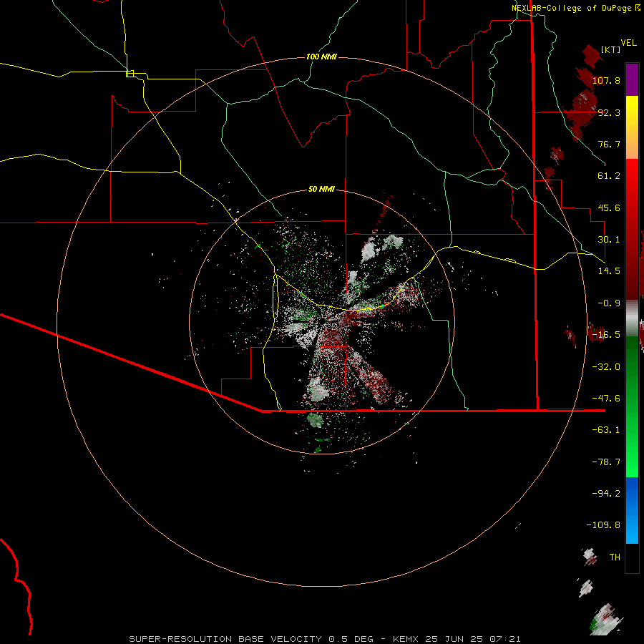Click the VEL legend title

point(628,43)
